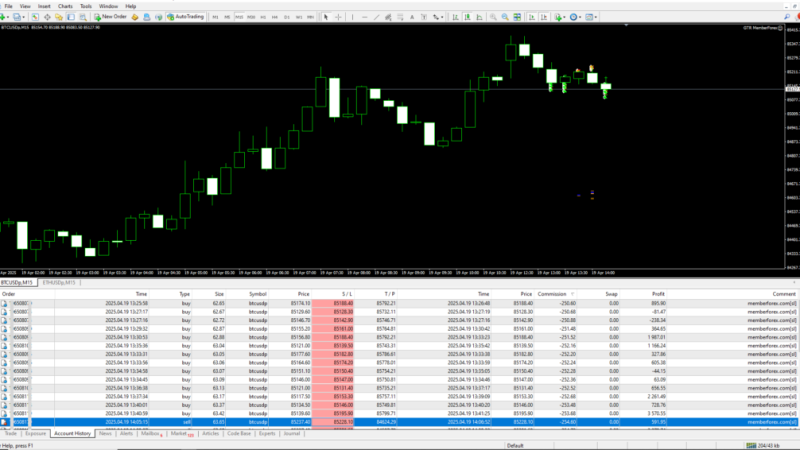Open the Charts menu

(65, 6)
